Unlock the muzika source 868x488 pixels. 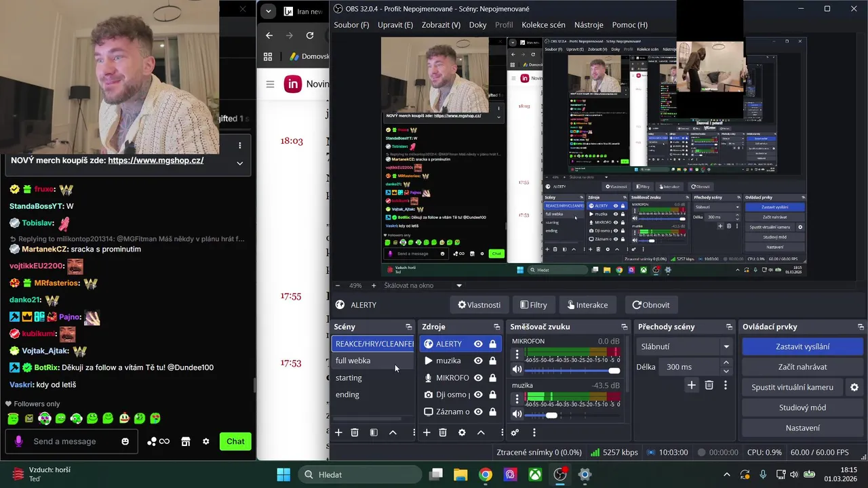(492, 361)
